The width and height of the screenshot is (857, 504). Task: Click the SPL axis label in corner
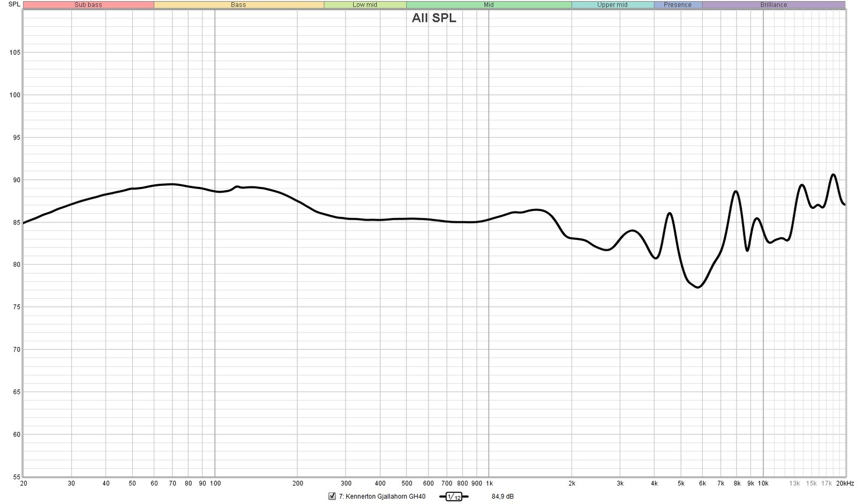(x=14, y=4)
